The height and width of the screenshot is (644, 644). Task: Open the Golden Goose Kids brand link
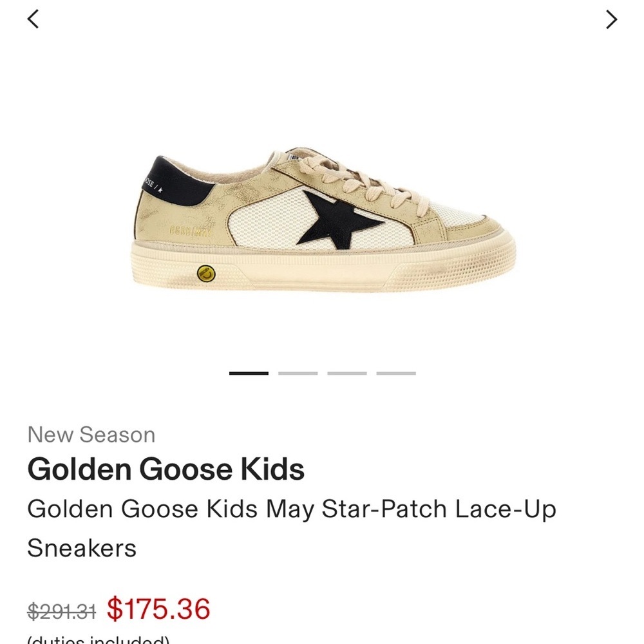pyautogui.click(x=165, y=469)
